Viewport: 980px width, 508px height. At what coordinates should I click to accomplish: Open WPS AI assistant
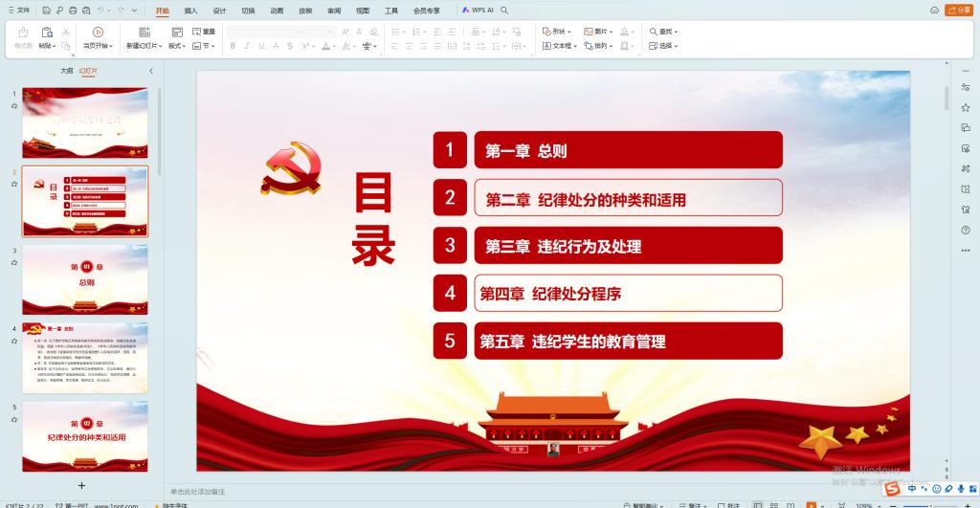478,10
